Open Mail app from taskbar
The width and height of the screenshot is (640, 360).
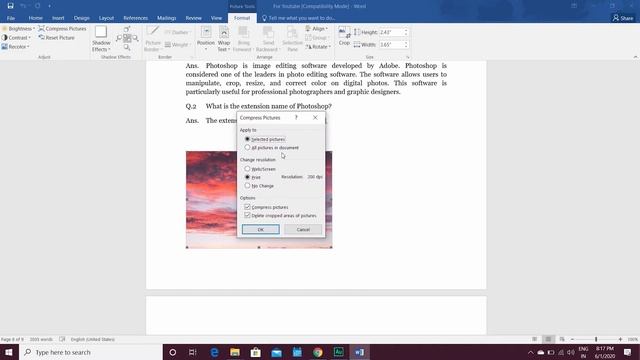click(x=276, y=352)
